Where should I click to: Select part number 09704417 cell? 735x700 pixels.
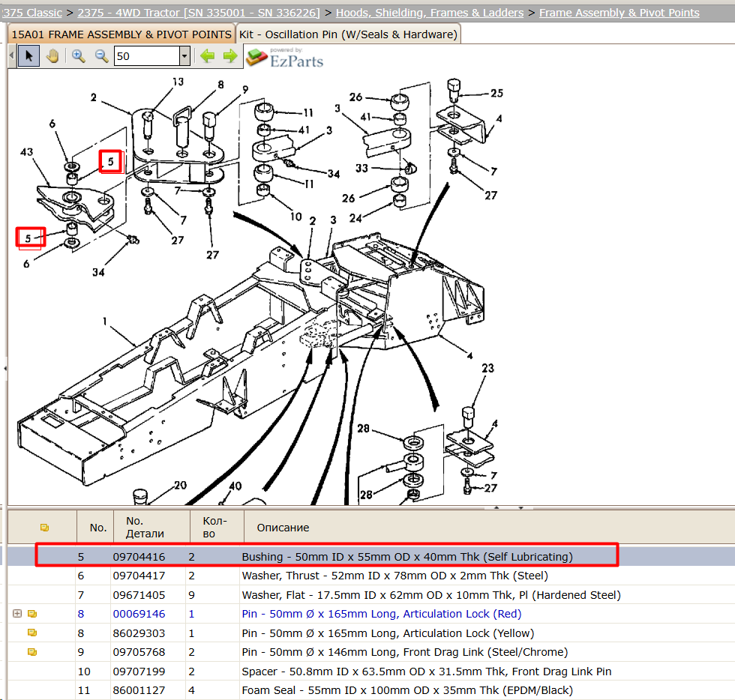click(139, 576)
